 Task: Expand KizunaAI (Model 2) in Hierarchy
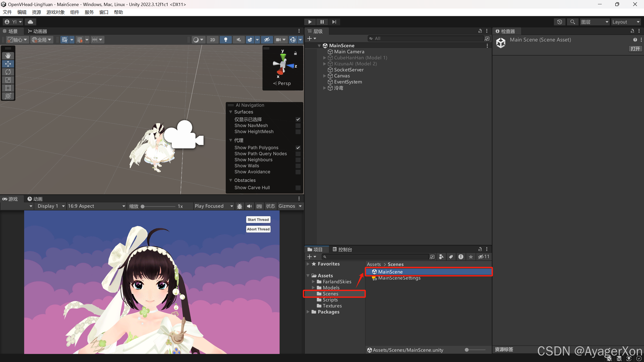325,64
